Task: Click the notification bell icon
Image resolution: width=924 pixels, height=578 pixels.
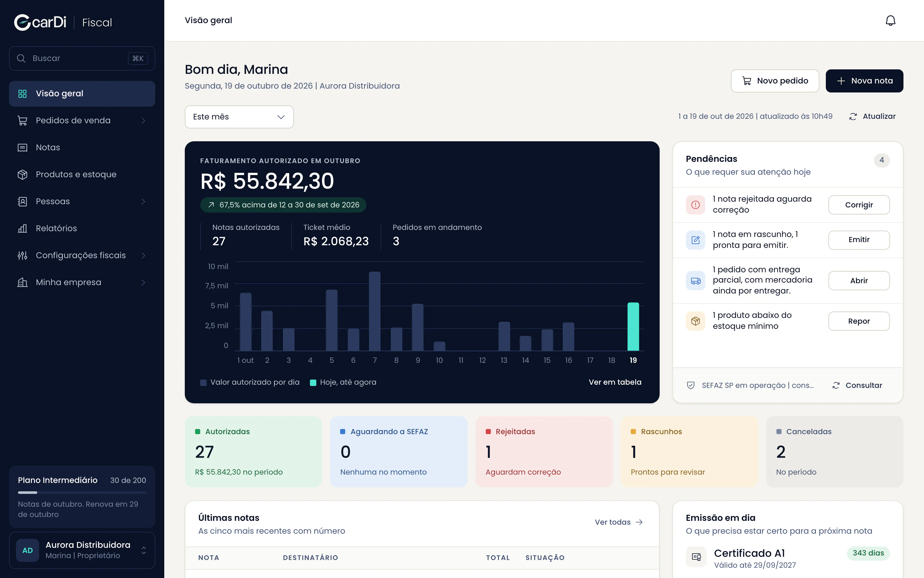Action: pyautogui.click(x=890, y=21)
